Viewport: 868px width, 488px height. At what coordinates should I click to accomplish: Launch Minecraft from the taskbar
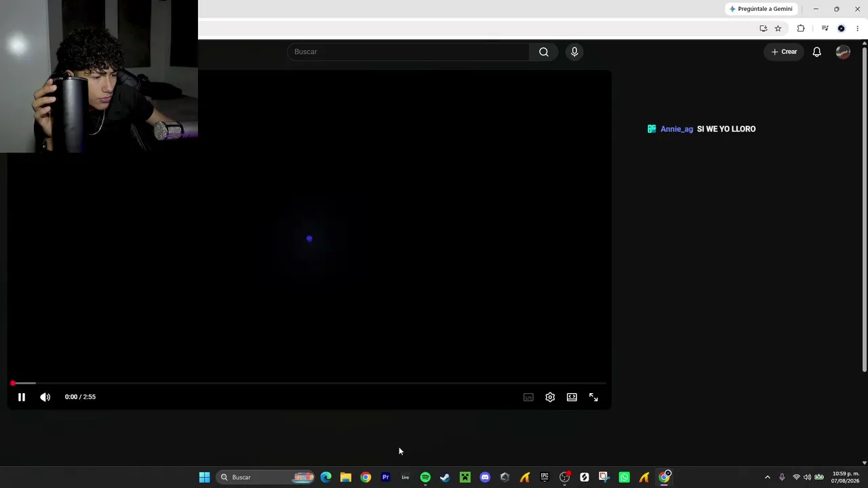pyautogui.click(x=465, y=477)
